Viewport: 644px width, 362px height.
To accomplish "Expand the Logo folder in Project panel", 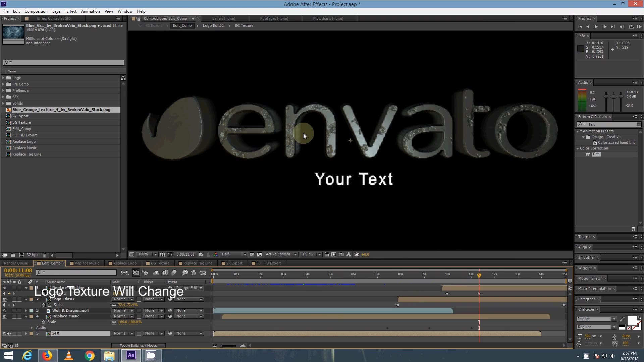I will click(x=3, y=77).
